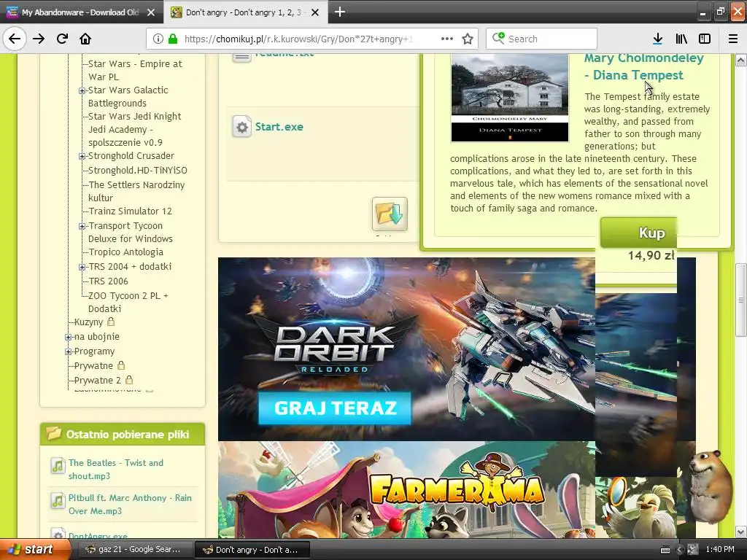Expand the na ubojnie folder
This screenshot has height=560, width=747.
(x=68, y=337)
